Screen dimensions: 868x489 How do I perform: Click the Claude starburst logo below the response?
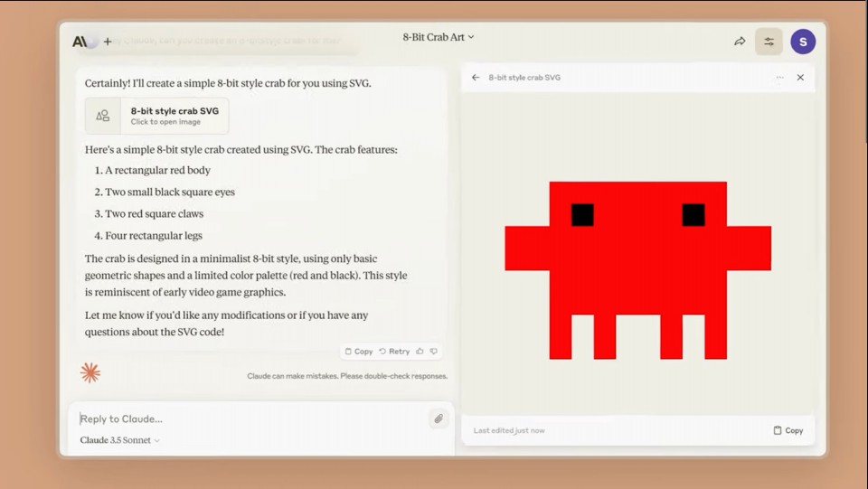[90, 371]
